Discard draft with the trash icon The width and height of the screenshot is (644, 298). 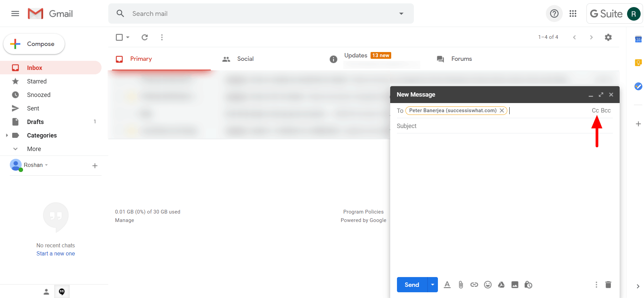click(x=608, y=285)
